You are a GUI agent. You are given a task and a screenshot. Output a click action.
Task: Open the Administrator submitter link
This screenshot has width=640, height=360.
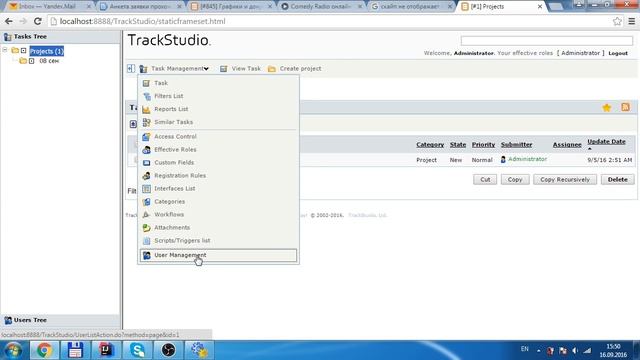tap(527, 159)
